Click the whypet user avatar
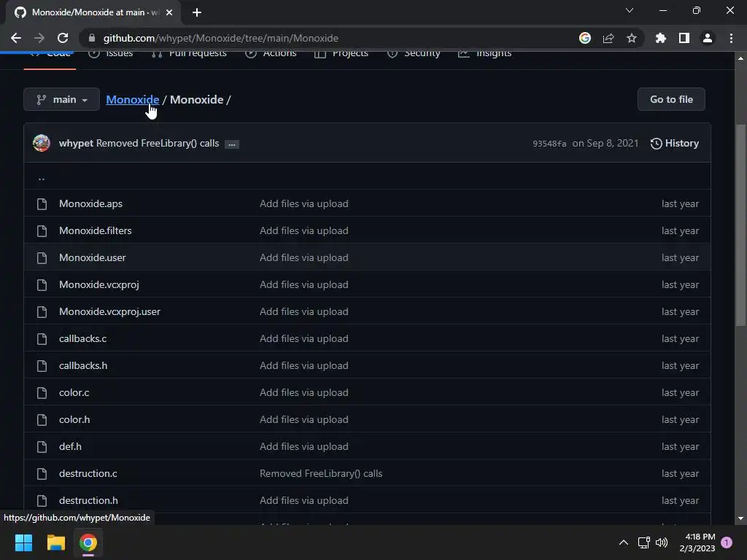The width and height of the screenshot is (747, 560). point(42,144)
